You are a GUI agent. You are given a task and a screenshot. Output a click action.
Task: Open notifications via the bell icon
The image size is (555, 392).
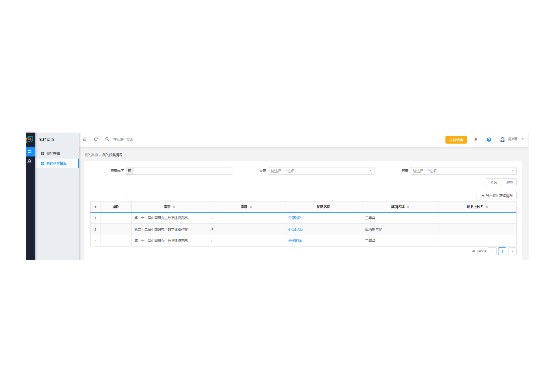tap(476, 139)
